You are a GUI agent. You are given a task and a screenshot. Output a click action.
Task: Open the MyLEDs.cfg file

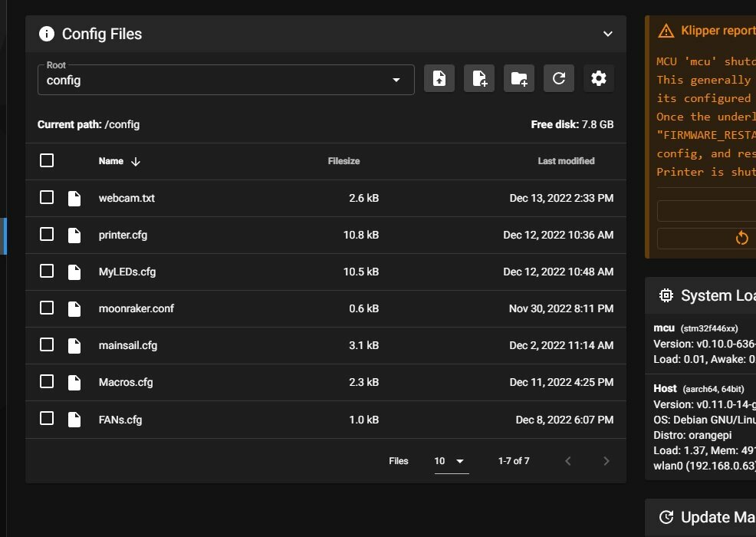pyautogui.click(x=127, y=272)
